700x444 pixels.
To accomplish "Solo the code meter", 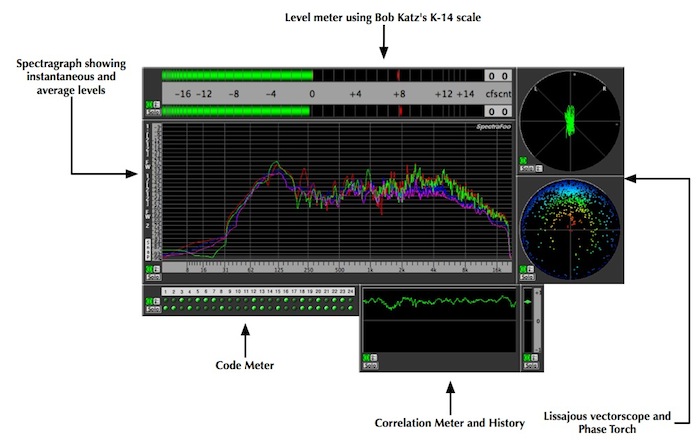I will [x=153, y=309].
